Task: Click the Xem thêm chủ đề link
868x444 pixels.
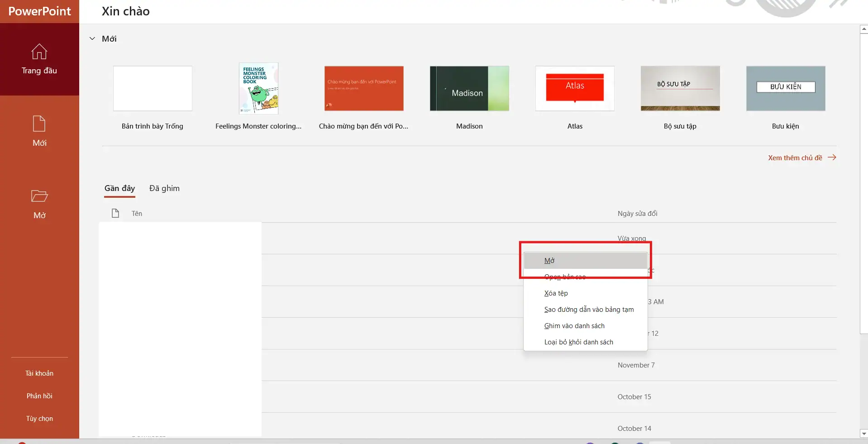Action: click(795, 157)
